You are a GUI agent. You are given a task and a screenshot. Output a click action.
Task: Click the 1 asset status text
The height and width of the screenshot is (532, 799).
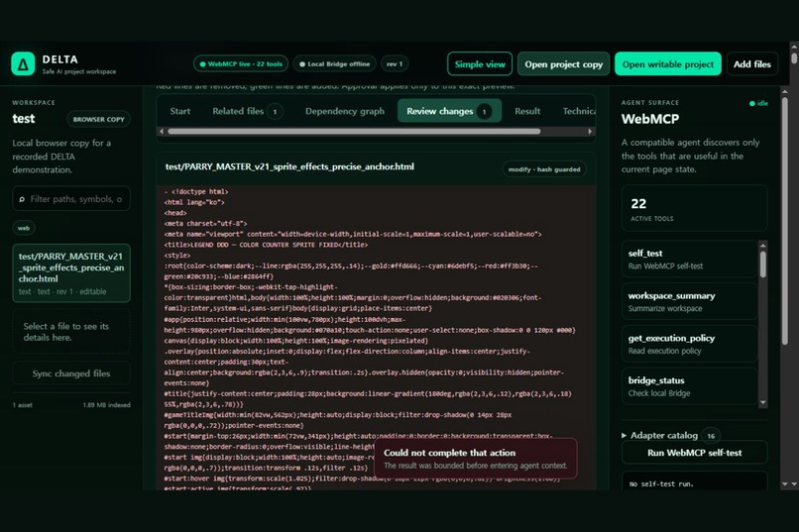coord(23,405)
